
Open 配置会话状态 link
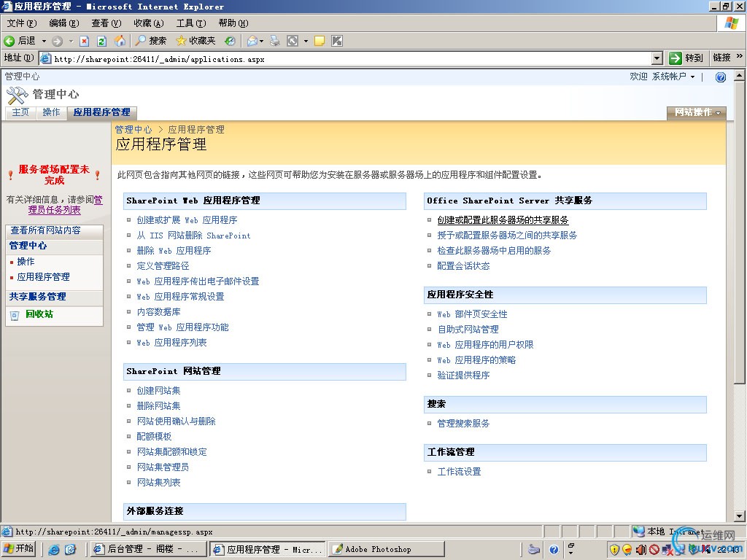463,265
